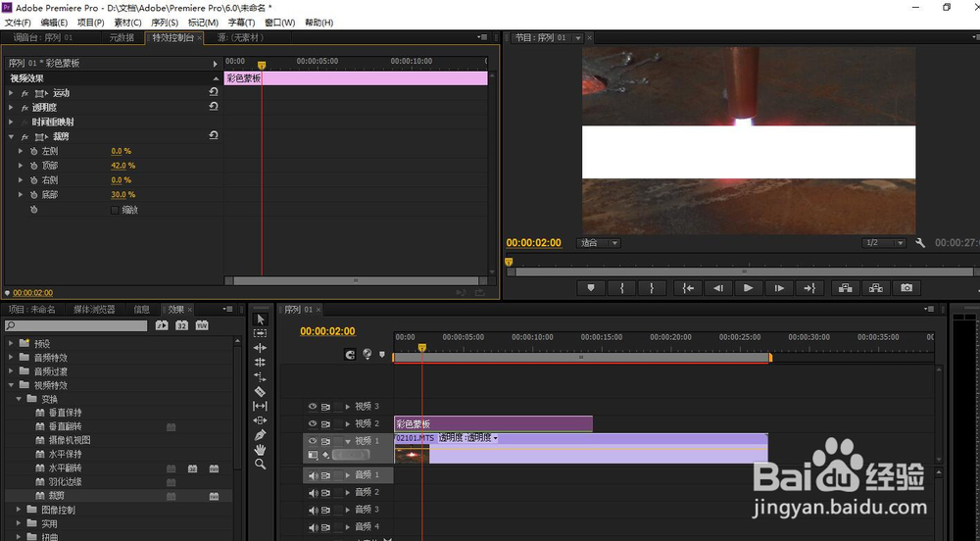Click the 30.0 % 底部 crop value

coord(123,194)
